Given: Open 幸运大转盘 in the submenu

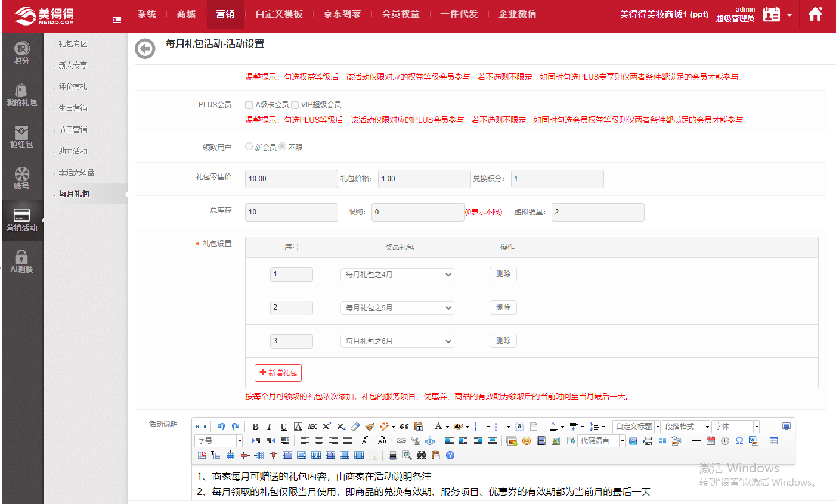Looking at the screenshot, I should (76, 172).
